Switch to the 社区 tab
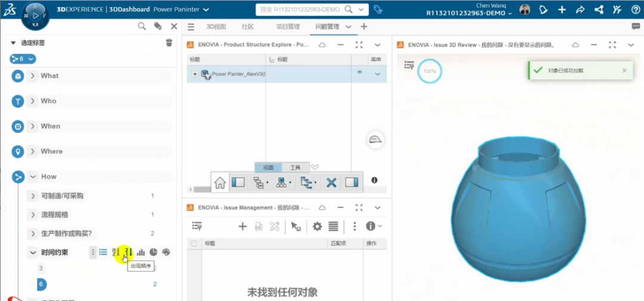This screenshot has height=301, width=644. [247, 27]
